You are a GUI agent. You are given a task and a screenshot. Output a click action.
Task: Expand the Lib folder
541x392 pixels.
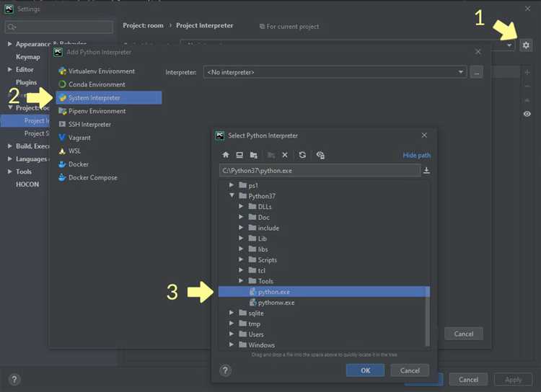point(241,239)
